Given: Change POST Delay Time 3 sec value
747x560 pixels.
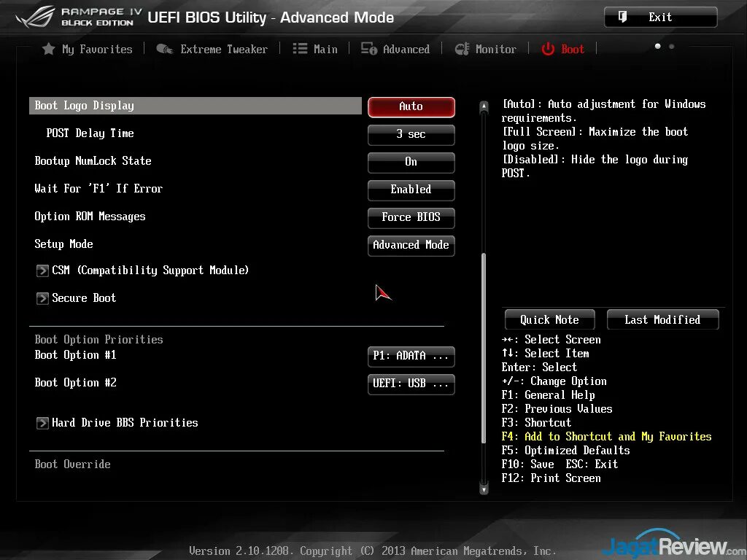Looking at the screenshot, I should coord(411,134).
